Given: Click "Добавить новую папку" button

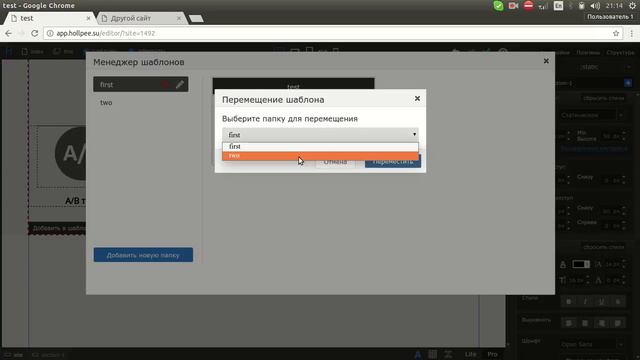Looking at the screenshot, I should coord(143,255).
